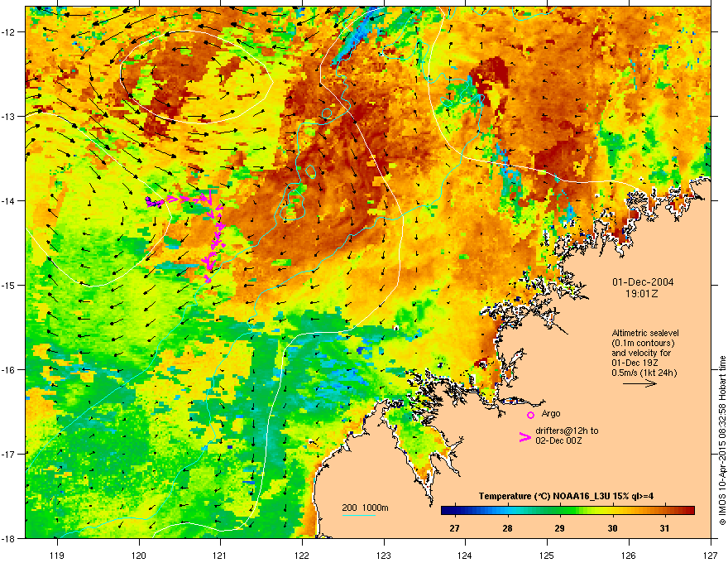
Task: Click the 'and velocity for' legend line
Action: [640, 353]
